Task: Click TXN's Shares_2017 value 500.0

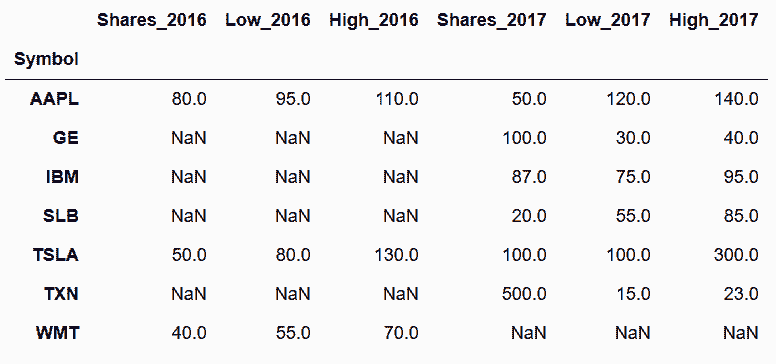Action: click(x=524, y=294)
